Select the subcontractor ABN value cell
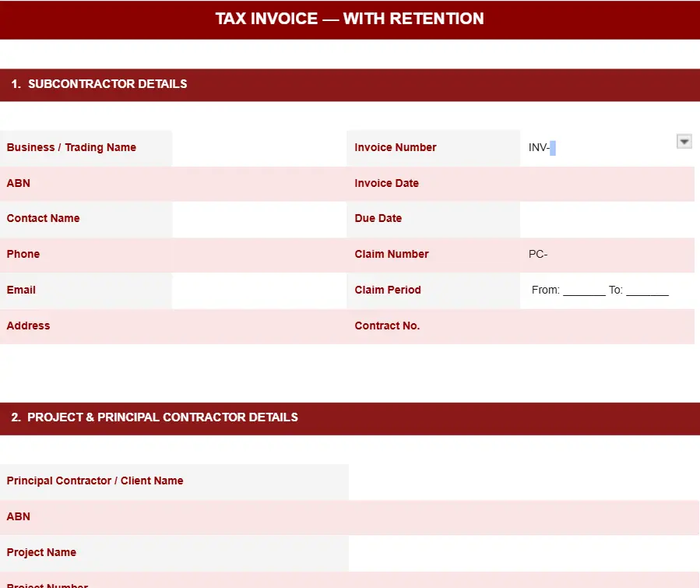Viewport: 700px width, 588px height. tap(259, 184)
